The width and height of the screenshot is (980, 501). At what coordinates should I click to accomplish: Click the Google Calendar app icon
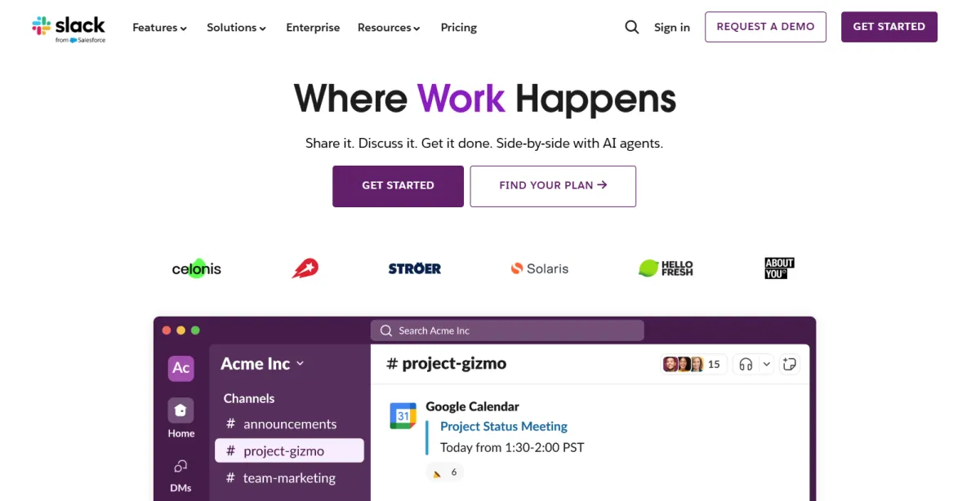click(402, 415)
